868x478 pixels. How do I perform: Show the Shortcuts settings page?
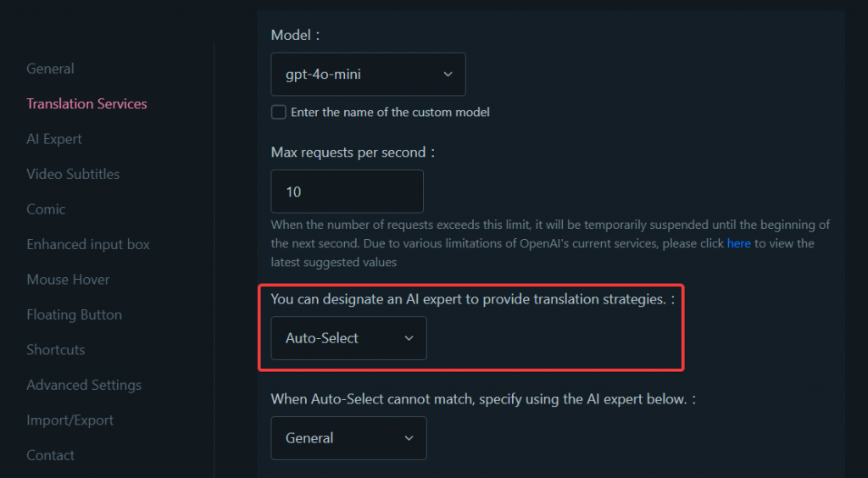(55, 350)
